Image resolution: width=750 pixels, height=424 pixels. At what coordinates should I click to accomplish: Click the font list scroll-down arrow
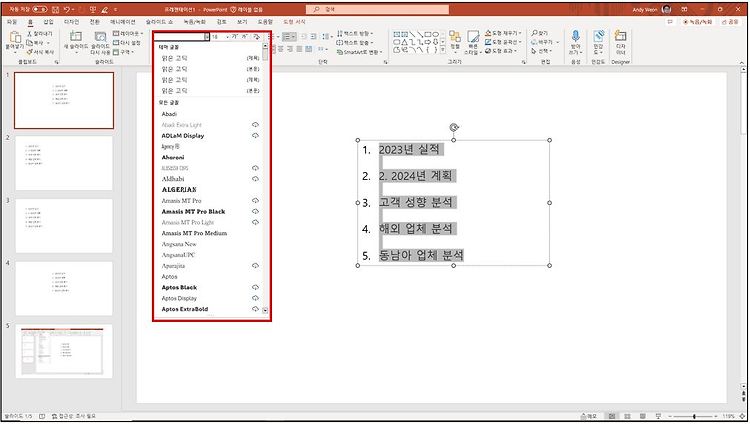coord(265,311)
